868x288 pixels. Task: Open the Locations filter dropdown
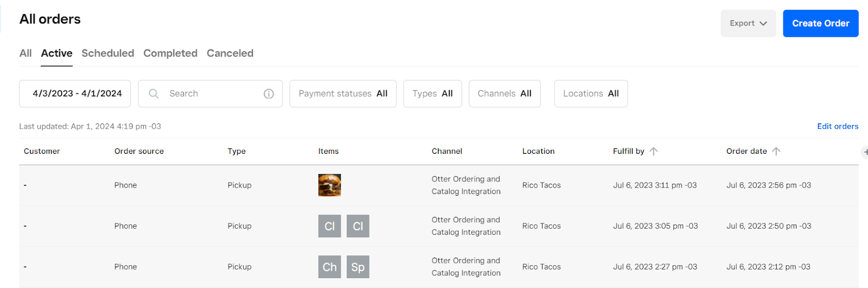pos(591,93)
